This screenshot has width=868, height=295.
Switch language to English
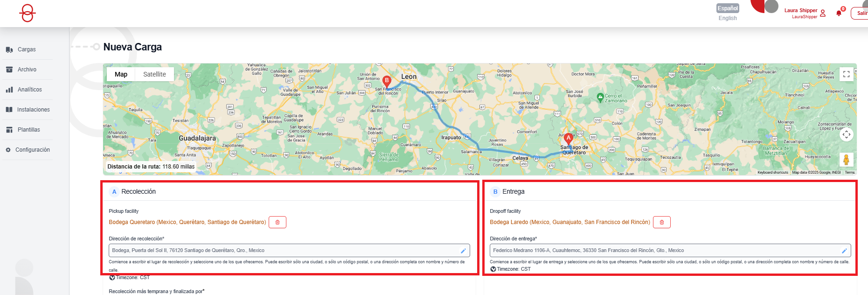click(728, 18)
